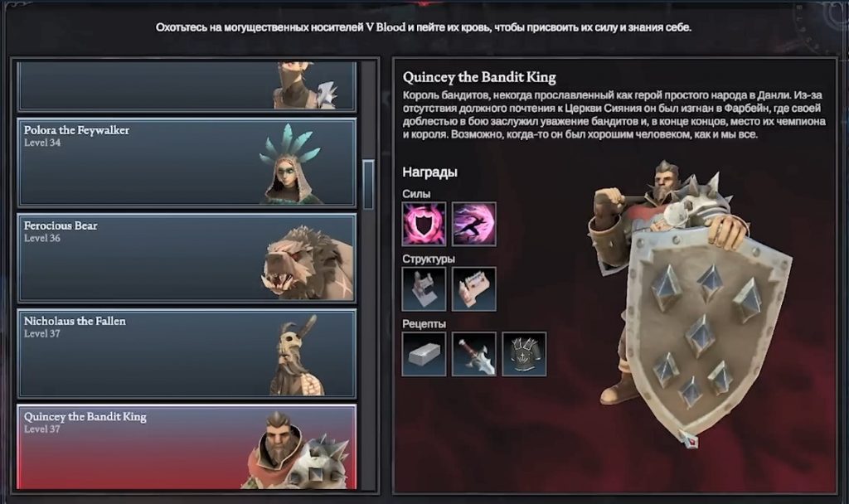Click the Награды rewards heading
Image resolution: width=849 pixels, height=504 pixels.
(430, 172)
